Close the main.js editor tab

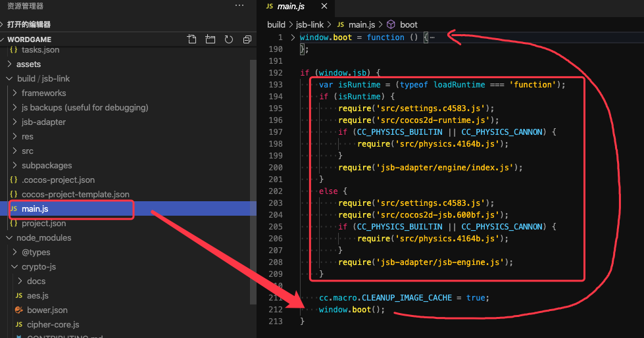point(324,6)
